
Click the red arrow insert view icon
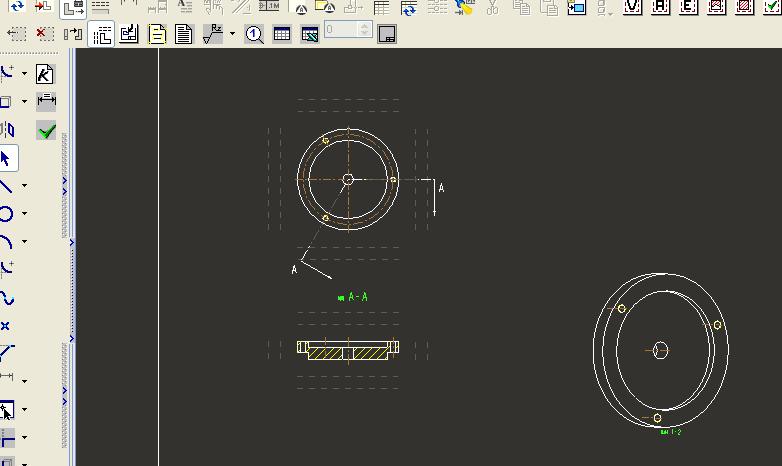click(x=43, y=6)
